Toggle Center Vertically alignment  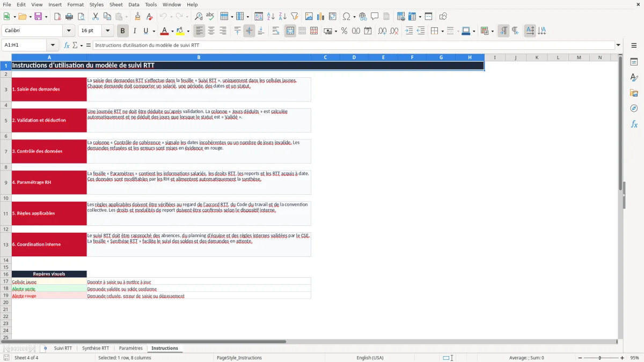249,31
